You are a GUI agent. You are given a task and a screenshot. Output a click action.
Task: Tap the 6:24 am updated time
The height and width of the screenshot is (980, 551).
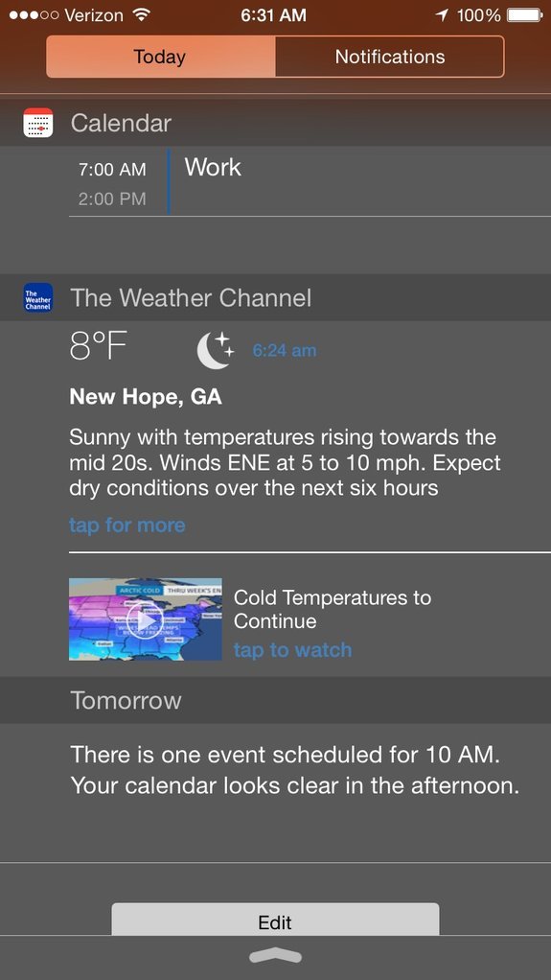285,351
